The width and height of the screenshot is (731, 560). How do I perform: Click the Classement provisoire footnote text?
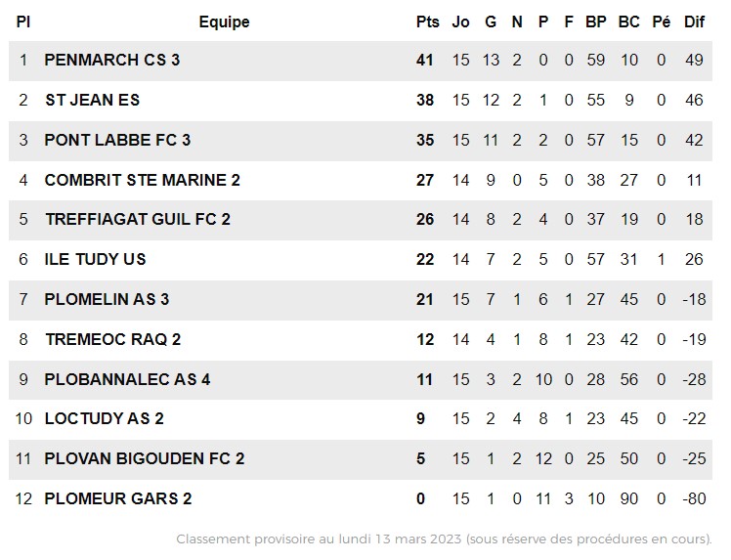pos(444,539)
